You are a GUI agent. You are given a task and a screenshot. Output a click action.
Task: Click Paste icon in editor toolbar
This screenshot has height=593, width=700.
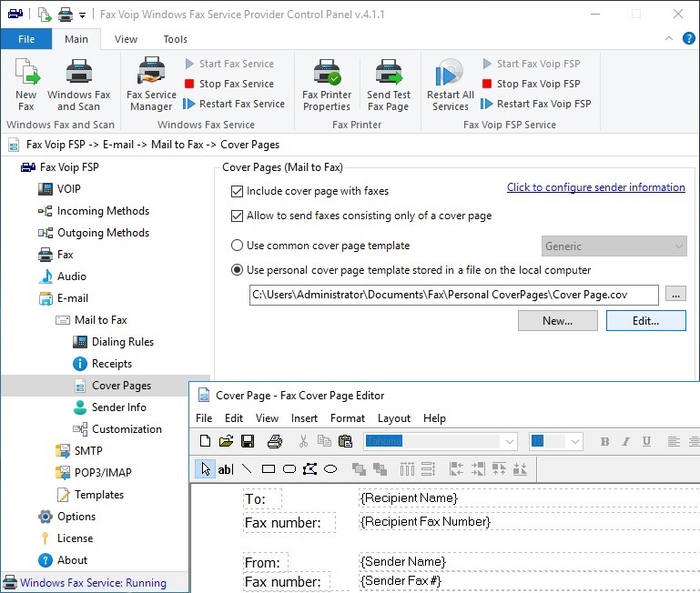(x=346, y=441)
